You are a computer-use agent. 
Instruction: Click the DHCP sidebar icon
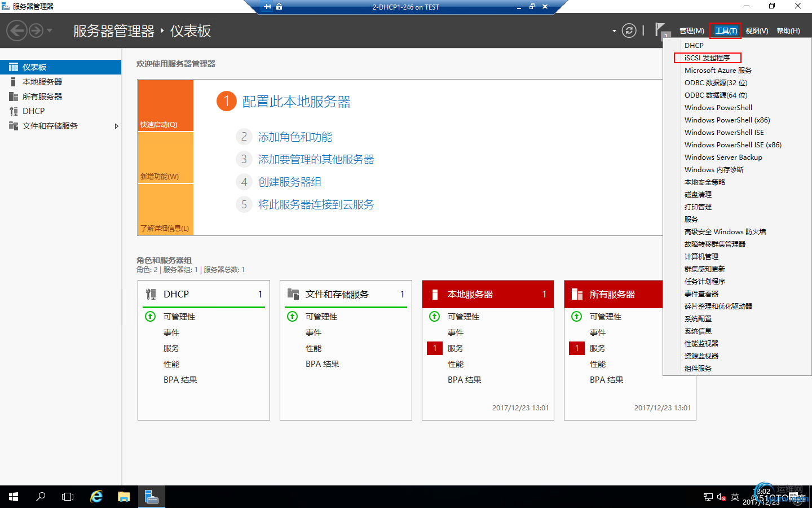coord(14,111)
